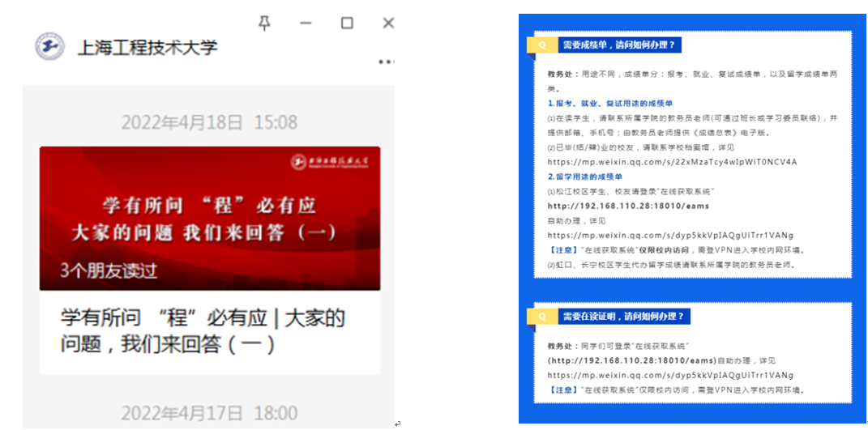This screenshot has width=868, height=430.
Task: Open the red article banner image
Action: click(209, 217)
